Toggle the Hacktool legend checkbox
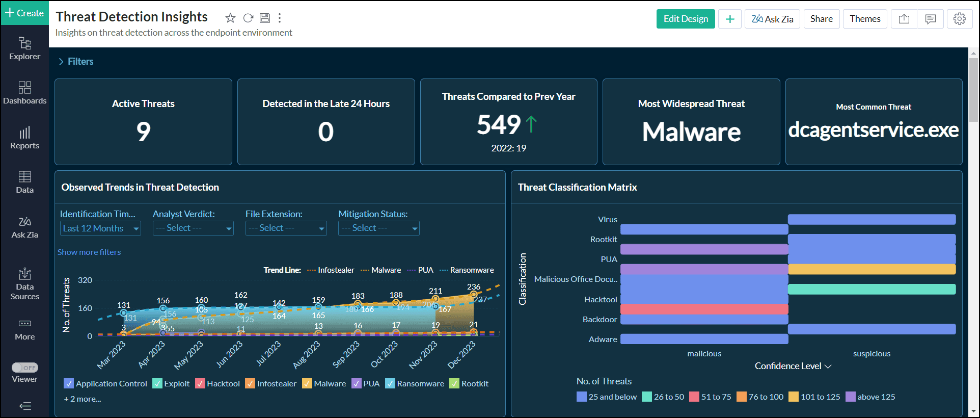980x418 pixels. [200, 383]
